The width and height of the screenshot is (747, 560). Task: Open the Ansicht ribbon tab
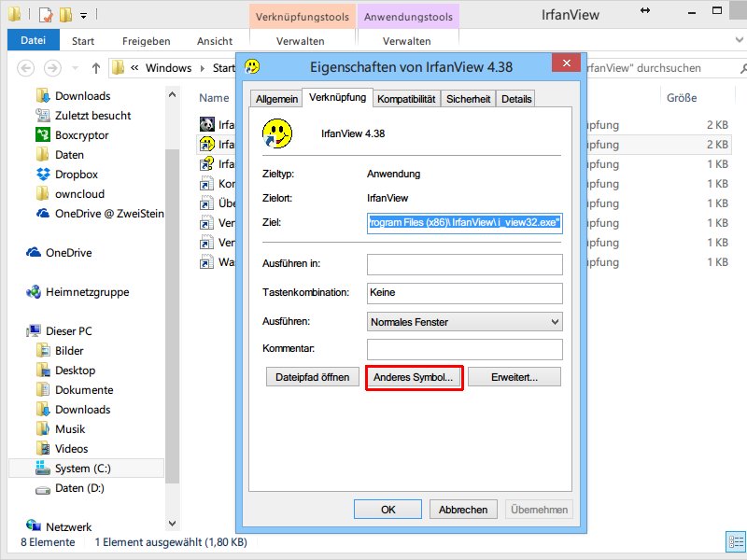pyautogui.click(x=215, y=41)
